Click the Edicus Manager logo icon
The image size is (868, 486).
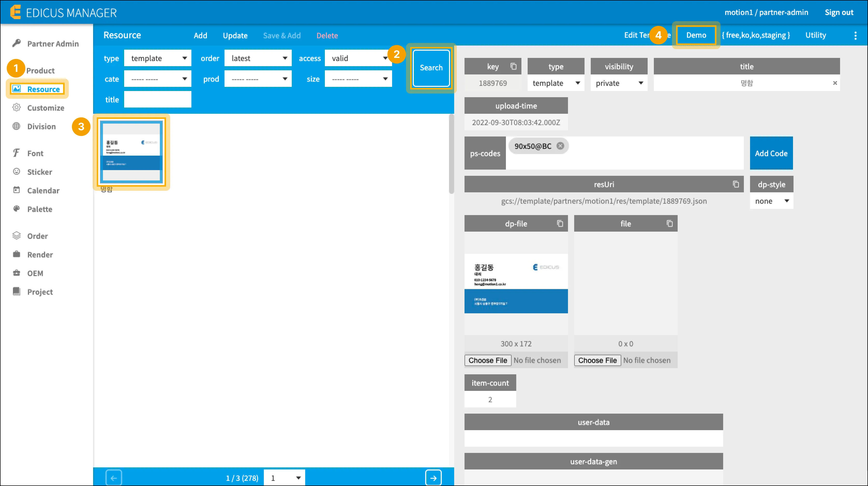point(16,12)
